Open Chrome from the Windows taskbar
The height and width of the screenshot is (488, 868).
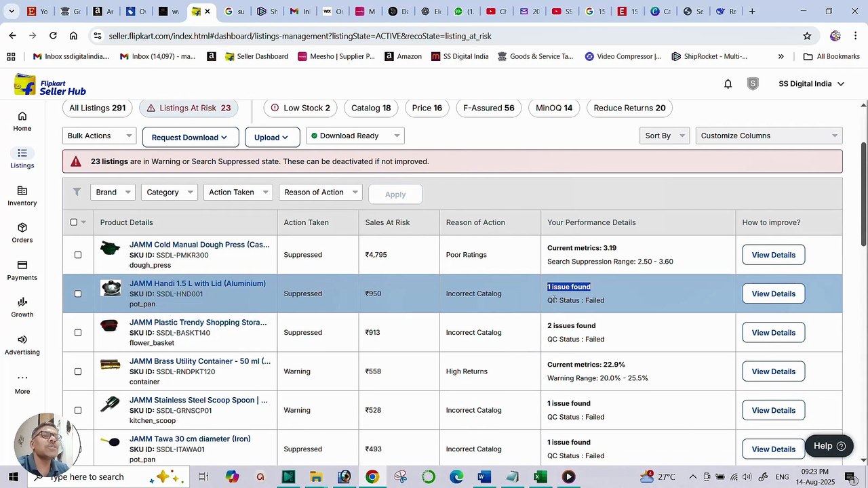(372, 477)
